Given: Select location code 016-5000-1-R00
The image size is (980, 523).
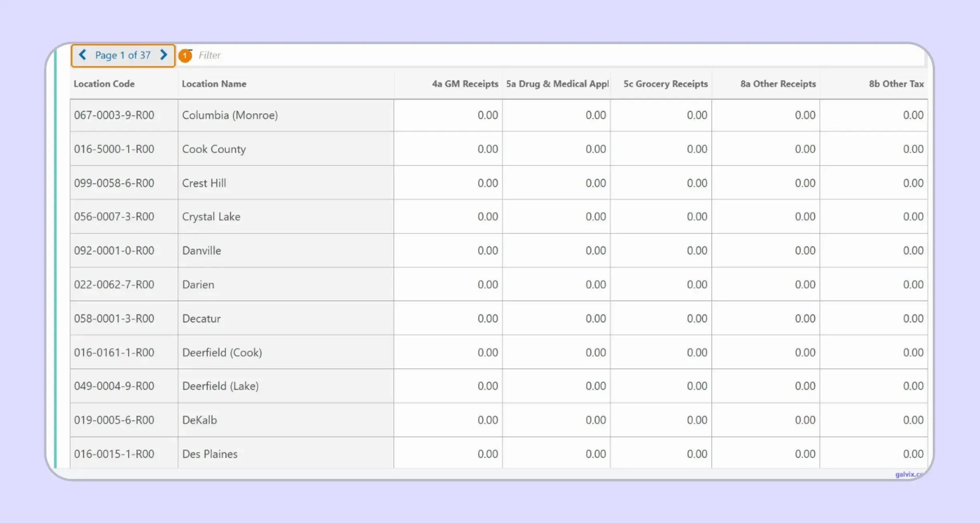Looking at the screenshot, I should tap(114, 149).
